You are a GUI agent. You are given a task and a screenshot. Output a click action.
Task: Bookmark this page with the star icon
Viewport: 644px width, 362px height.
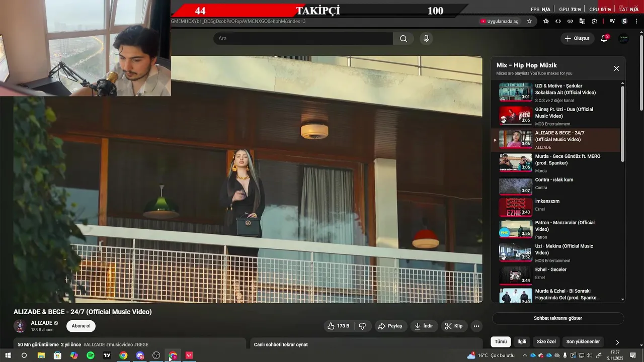(x=529, y=21)
